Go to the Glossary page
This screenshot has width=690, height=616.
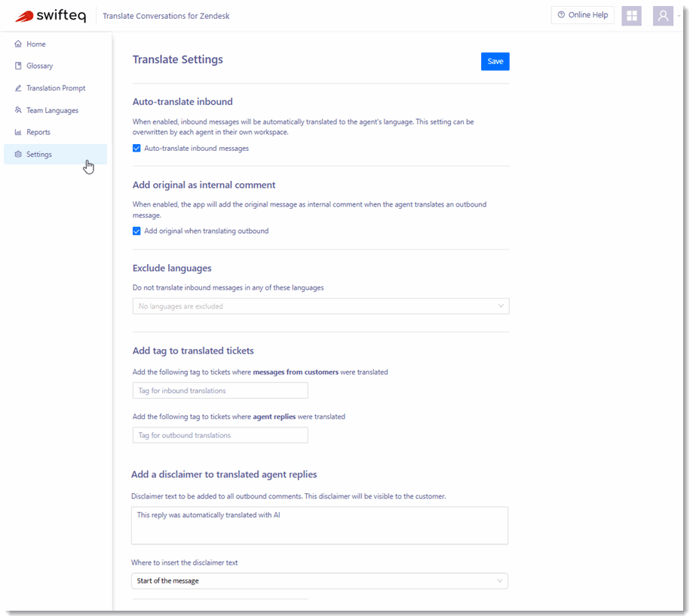[x=56, y=66]
